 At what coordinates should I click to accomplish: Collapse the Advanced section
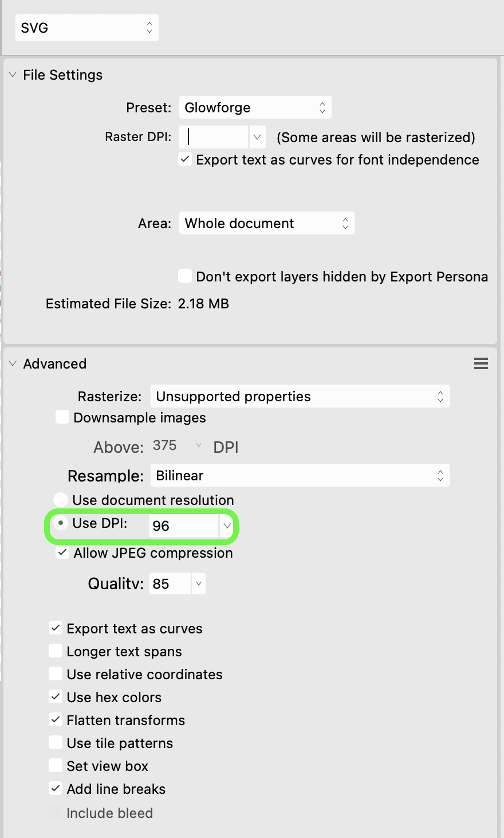click(x=13, y=364)
